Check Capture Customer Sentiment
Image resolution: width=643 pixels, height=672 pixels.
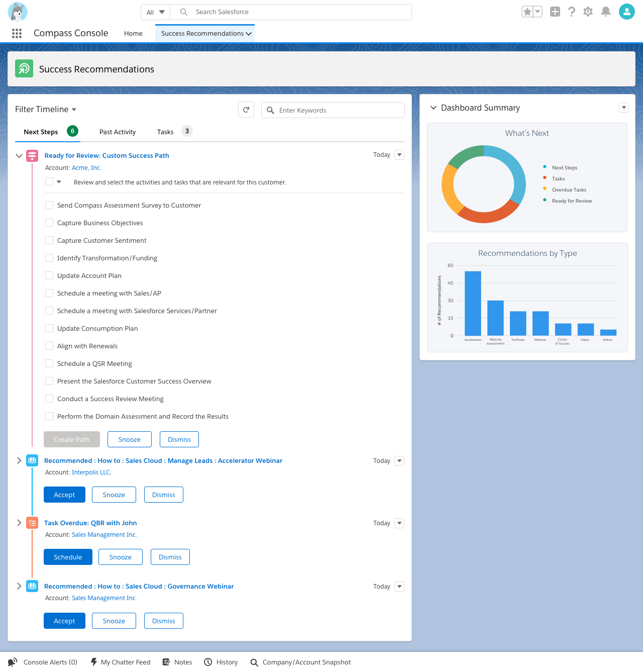pos(49,240)
